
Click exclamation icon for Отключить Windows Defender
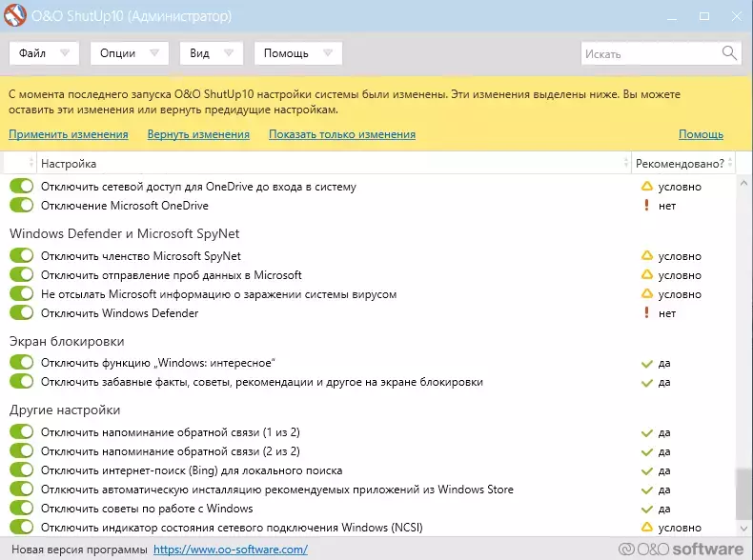pyautogui.click(x=646, y=313)
